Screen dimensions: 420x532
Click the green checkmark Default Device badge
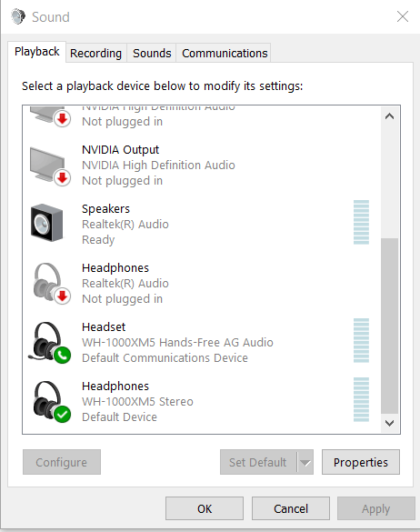coord(63,415)
